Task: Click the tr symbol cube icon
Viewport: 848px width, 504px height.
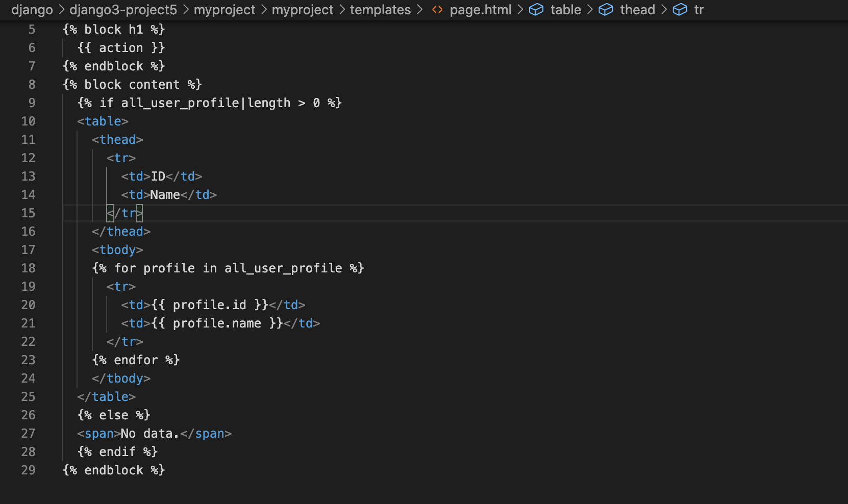Action: 680,10
